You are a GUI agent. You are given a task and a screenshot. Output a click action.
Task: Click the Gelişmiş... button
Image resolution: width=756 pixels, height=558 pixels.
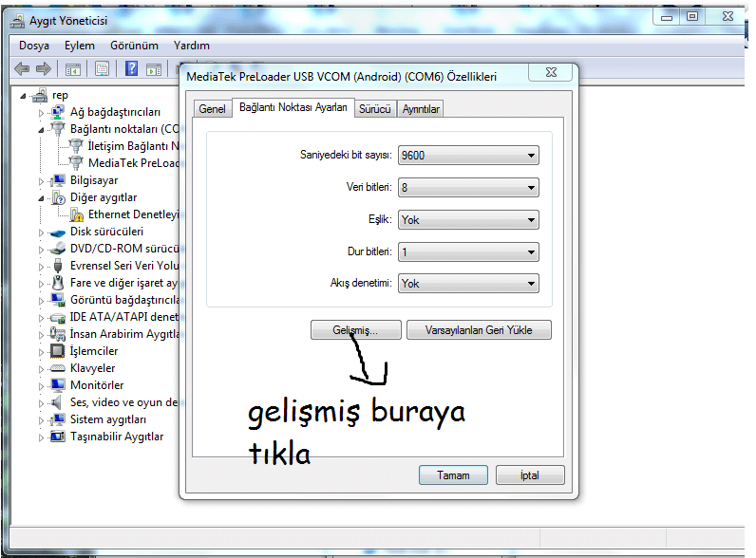point(355,330)
